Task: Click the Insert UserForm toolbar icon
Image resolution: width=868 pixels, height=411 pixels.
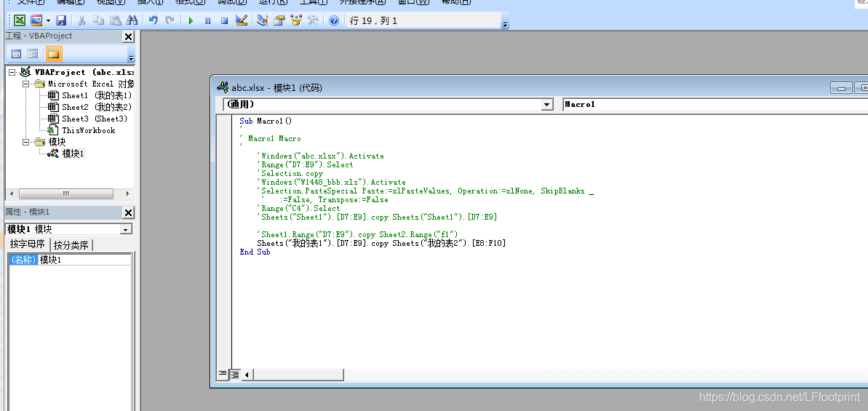Action: (x=36, y=20)
